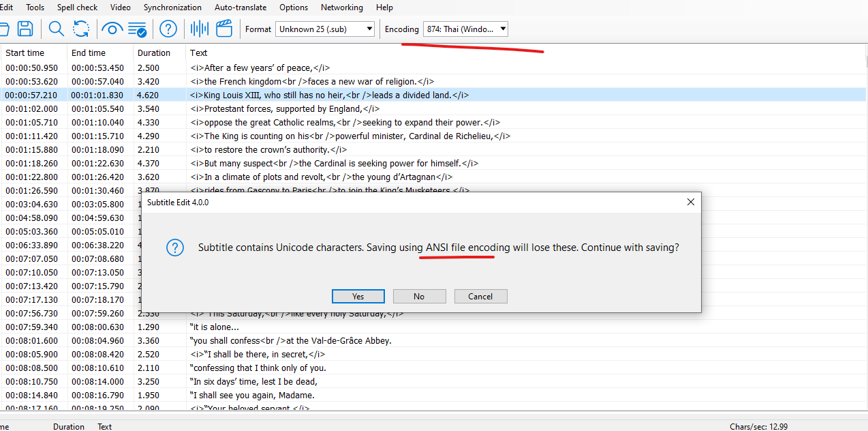This screenshot has height=431, width=868.
Task: Show the video player panel
Action: click(x=223, y=29)
